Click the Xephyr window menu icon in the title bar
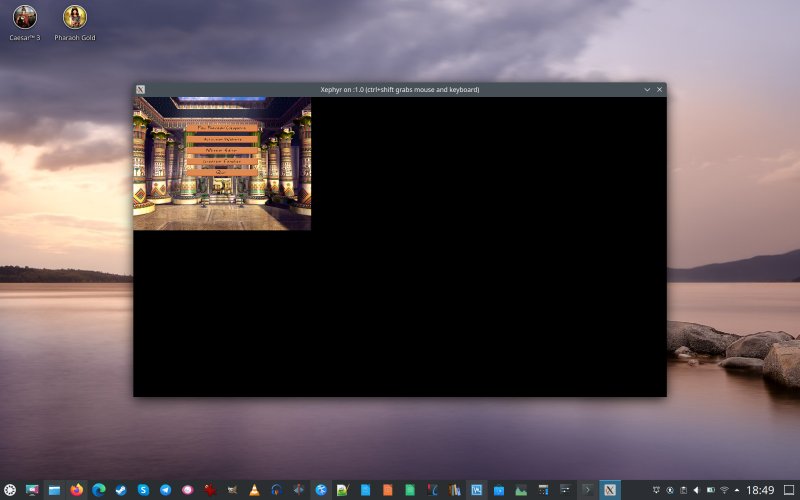800x500 pixels. click(x=140, y=89)
